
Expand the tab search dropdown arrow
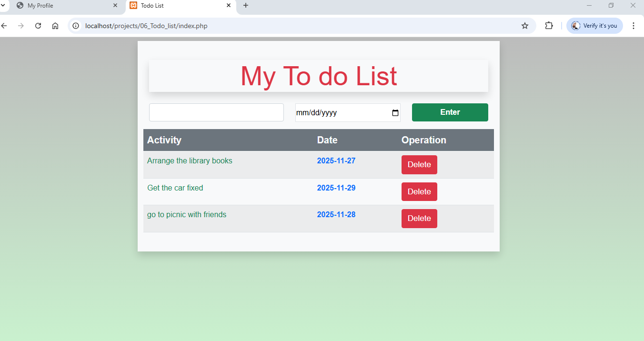point(3,5)
